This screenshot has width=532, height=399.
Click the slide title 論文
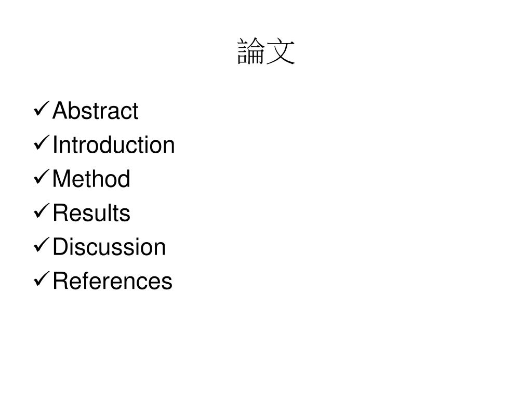point(266,51)
